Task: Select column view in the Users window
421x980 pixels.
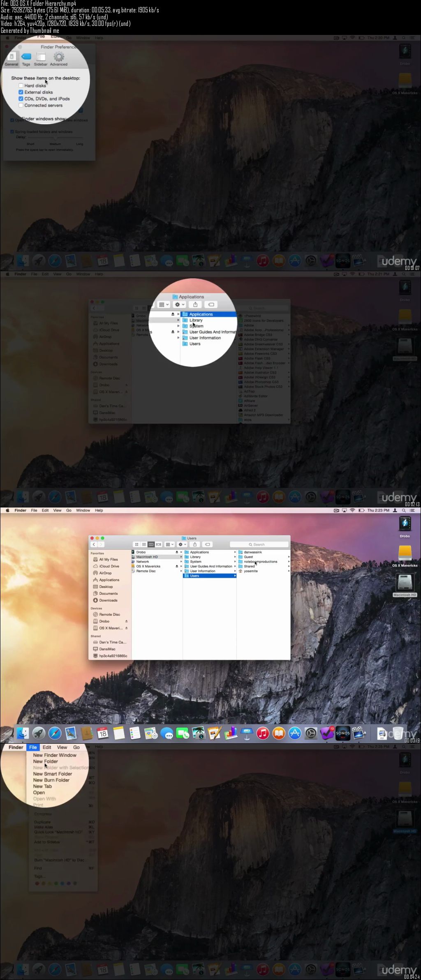Action: [x=151, y=544]
